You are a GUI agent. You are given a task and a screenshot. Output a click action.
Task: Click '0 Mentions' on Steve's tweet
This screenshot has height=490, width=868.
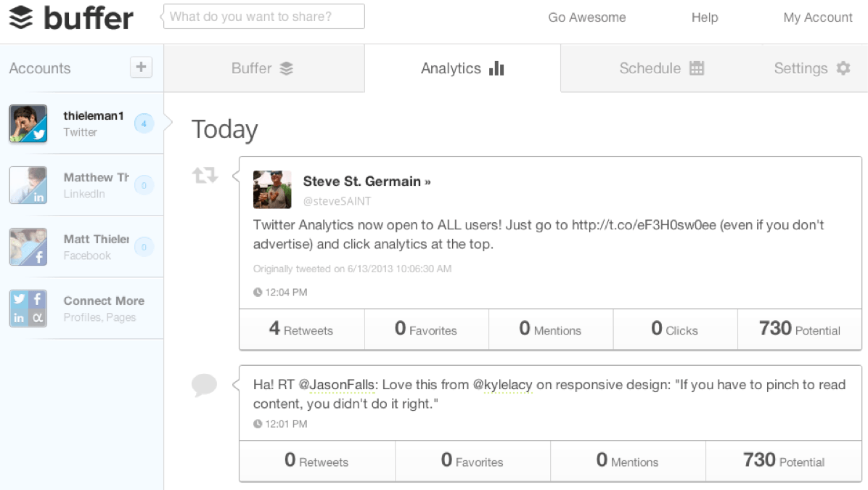tap(551, 329)
